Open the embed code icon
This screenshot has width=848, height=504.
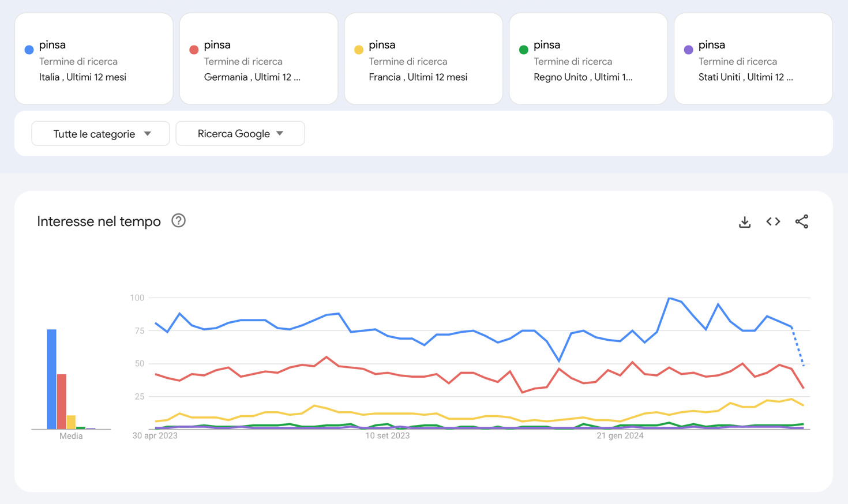tap(773, 221)
